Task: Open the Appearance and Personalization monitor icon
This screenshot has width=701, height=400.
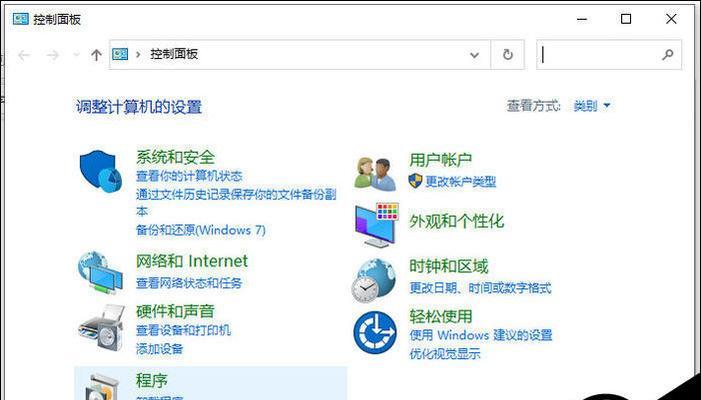Action: 376,225
